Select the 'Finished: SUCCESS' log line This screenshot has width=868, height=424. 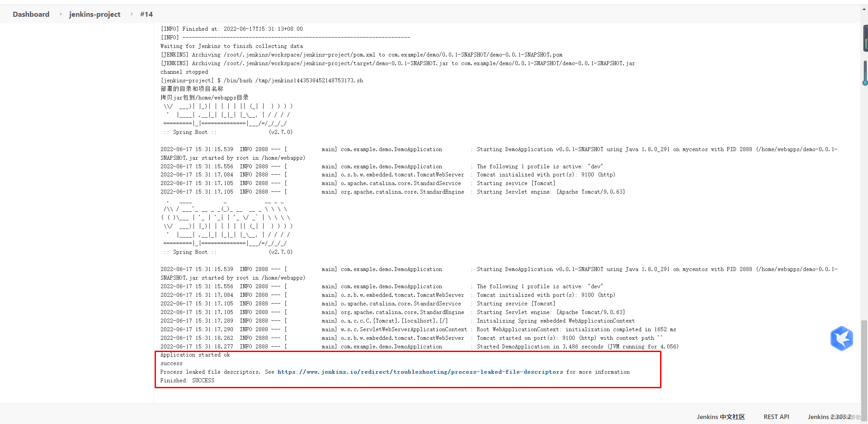click(x=187, y=381)
